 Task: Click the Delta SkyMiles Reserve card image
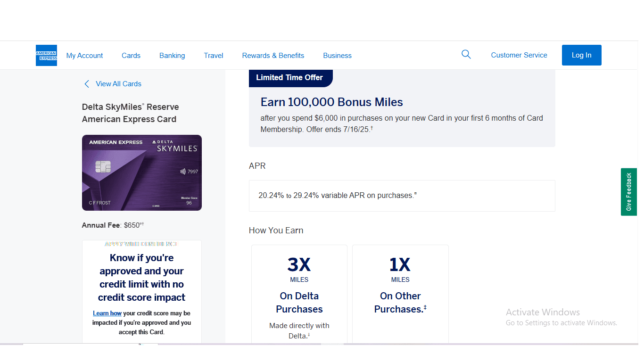pyautogui.click(x=141, y=173)
